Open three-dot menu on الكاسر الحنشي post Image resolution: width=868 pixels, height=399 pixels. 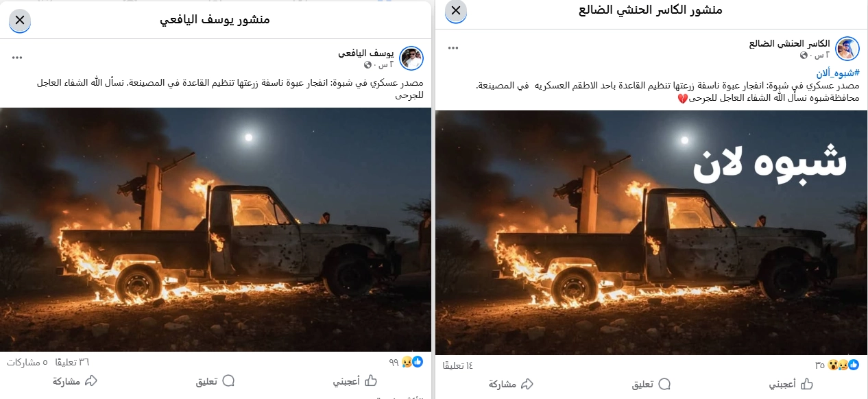click(x=453, y=48)
